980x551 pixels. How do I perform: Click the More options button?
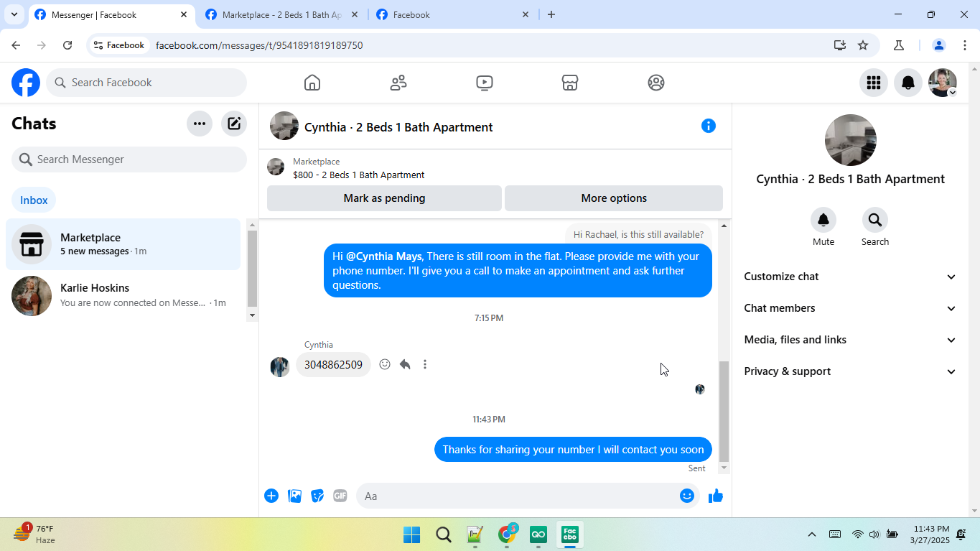pyautogui.click(x=614, y=198)
